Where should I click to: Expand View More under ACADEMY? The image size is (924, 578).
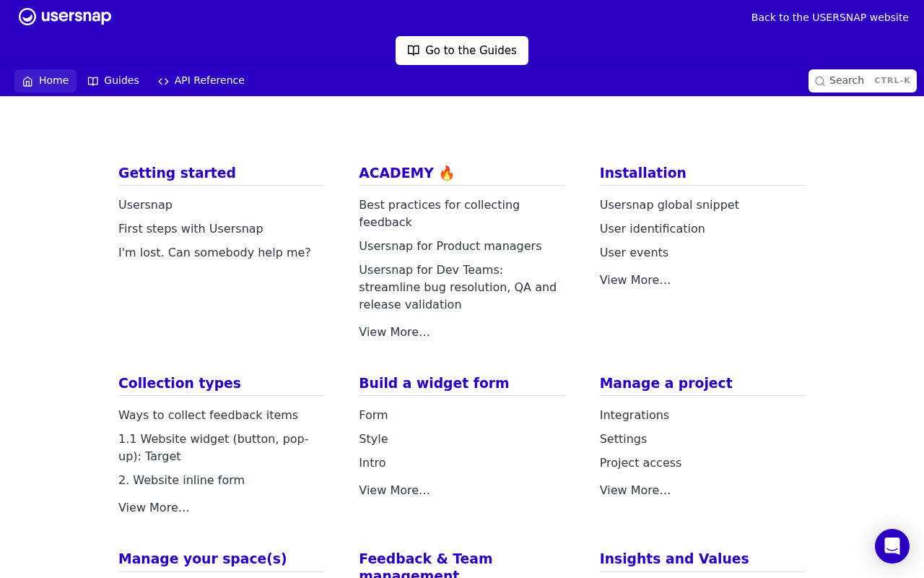(x=394, y=332)
